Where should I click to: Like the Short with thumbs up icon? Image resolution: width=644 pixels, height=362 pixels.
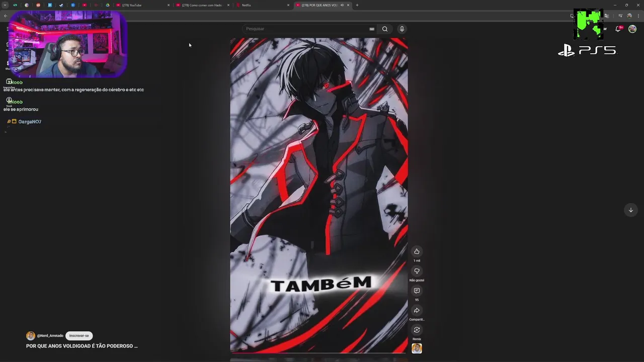coord(417,251)
